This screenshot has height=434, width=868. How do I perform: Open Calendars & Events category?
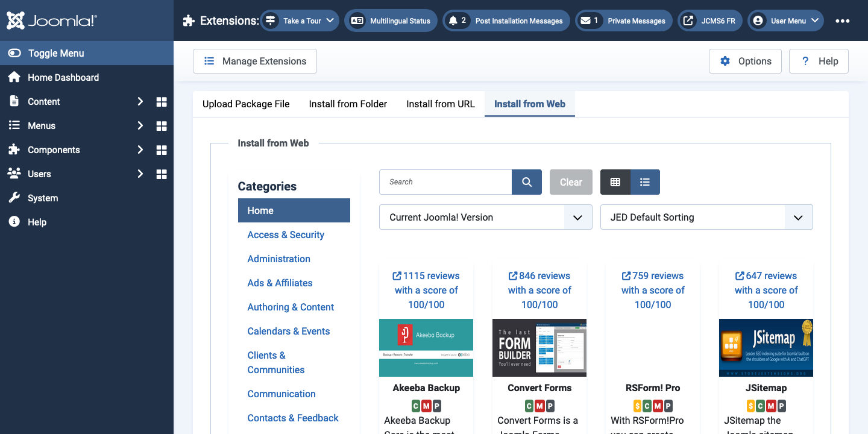(289, 331)
